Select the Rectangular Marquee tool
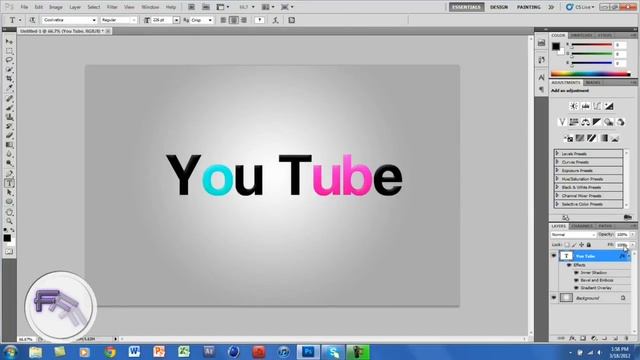Screen dimensions: 640x360 point(9,51)
